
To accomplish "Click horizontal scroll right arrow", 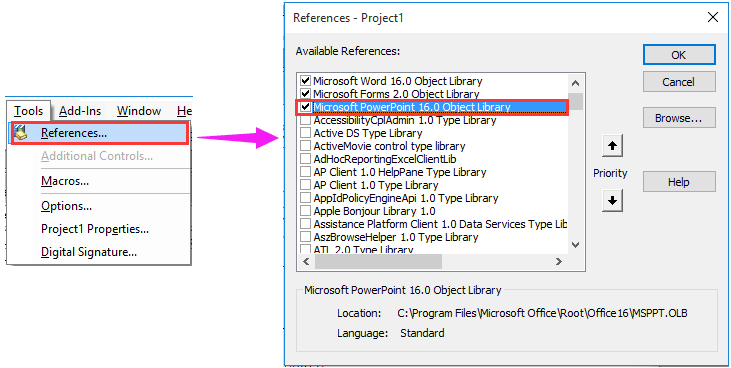I will point(559,262).
